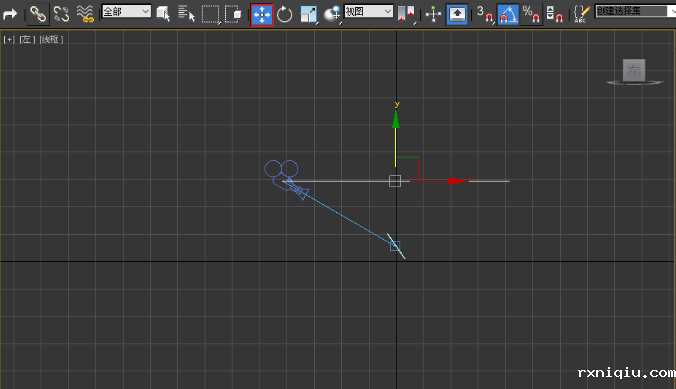Open Edit Named Selection Sets icon

[x=582, y=14]
